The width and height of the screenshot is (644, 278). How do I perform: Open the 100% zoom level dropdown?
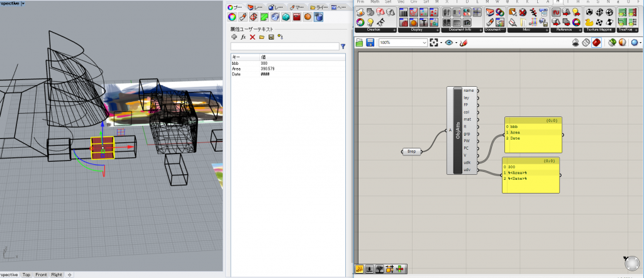423,43
